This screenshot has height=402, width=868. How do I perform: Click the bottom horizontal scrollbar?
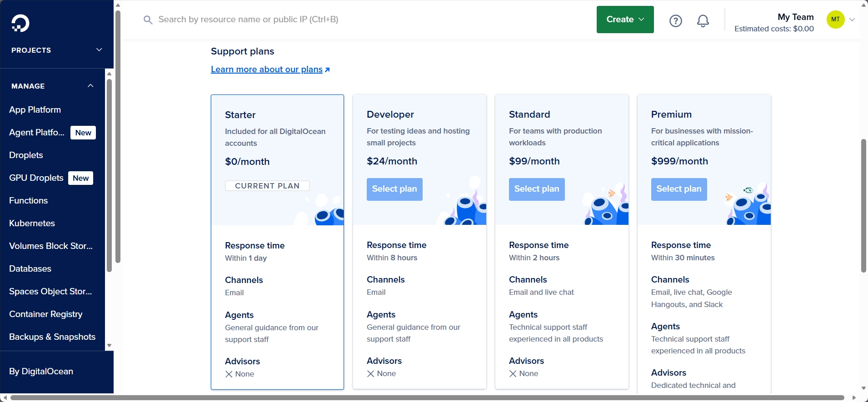[427, 398]
